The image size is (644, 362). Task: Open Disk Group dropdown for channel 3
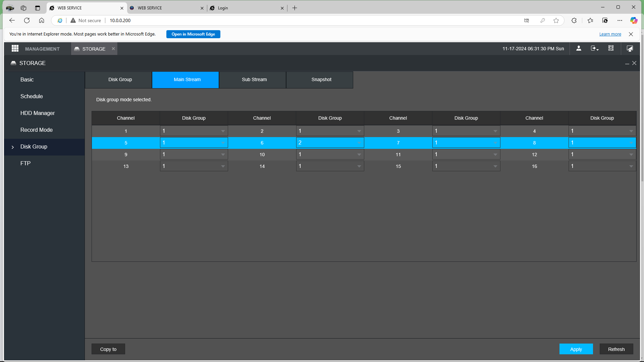pos(466,131)
